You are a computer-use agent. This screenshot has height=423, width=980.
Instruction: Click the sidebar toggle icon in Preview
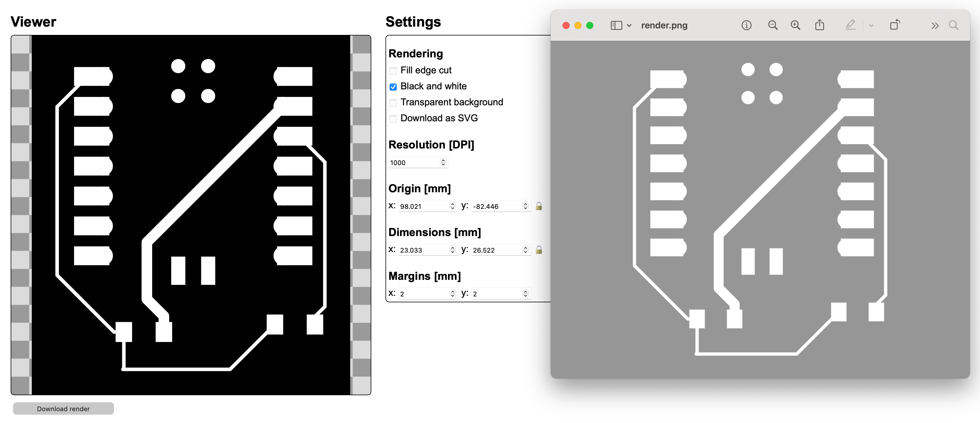[x=616, y=25]
